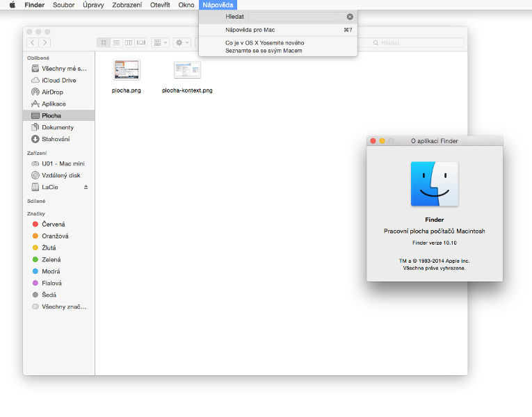Image resolution: width=532 pixels, height=417 pixels.
Task: Go back in Finder window
Action: (x=32, y=42)
